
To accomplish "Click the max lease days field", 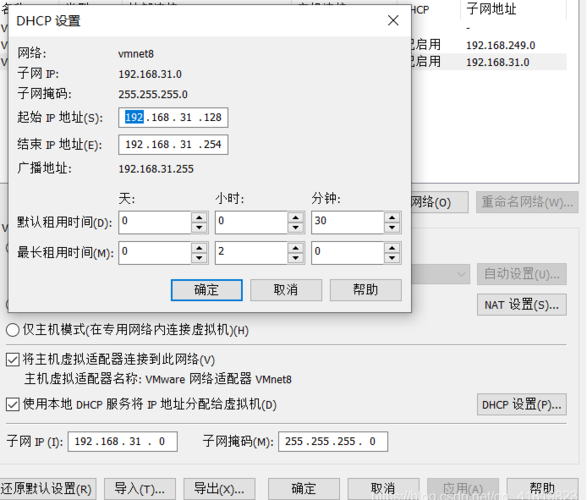I will coord(155,253).
